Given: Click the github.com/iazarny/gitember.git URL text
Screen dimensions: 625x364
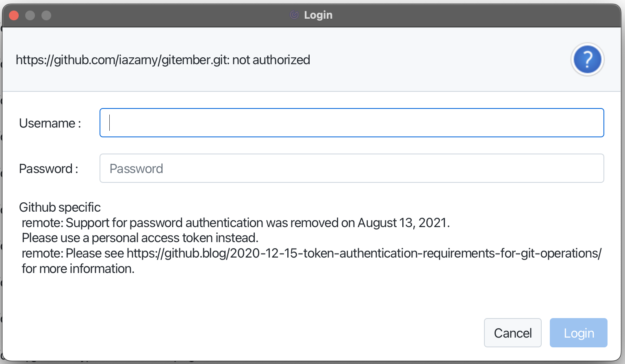Looking at the screenshot, I should (x=122, y=60).
